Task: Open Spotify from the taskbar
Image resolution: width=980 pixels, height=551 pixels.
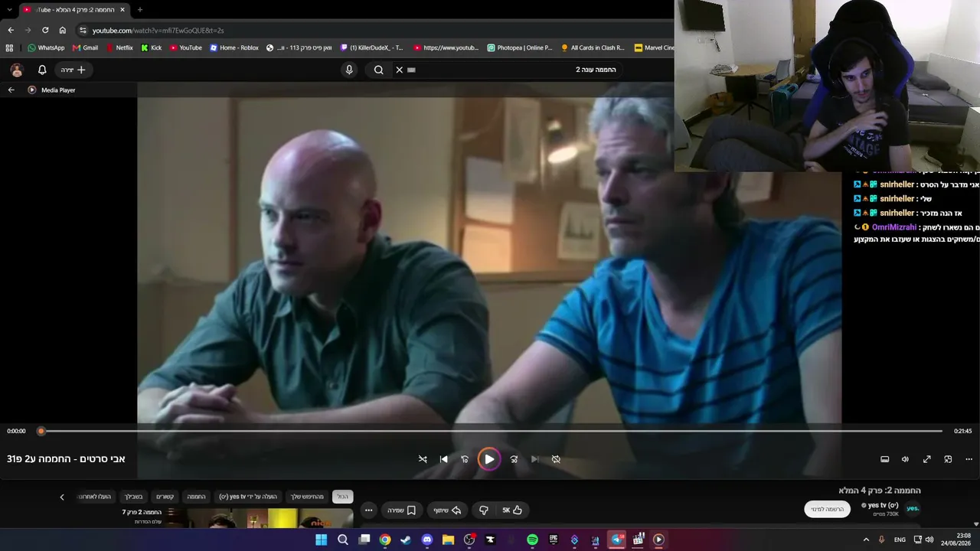Action: 532,540
